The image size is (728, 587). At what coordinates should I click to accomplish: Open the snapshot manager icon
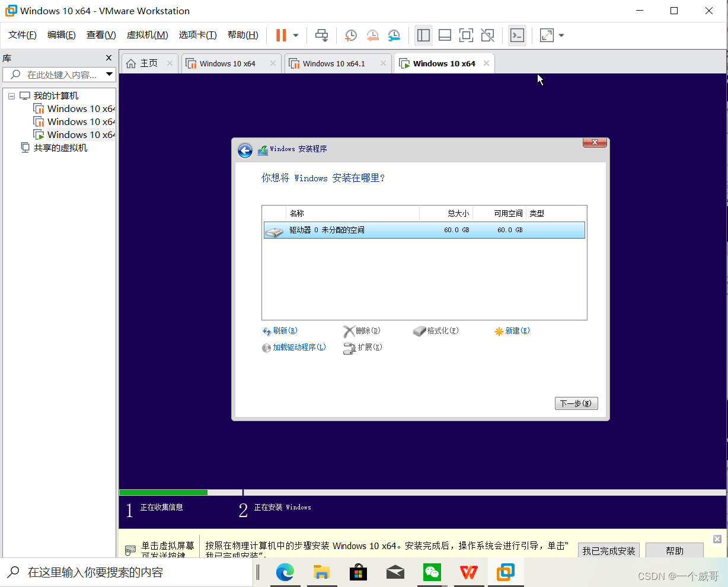point(394,35)
